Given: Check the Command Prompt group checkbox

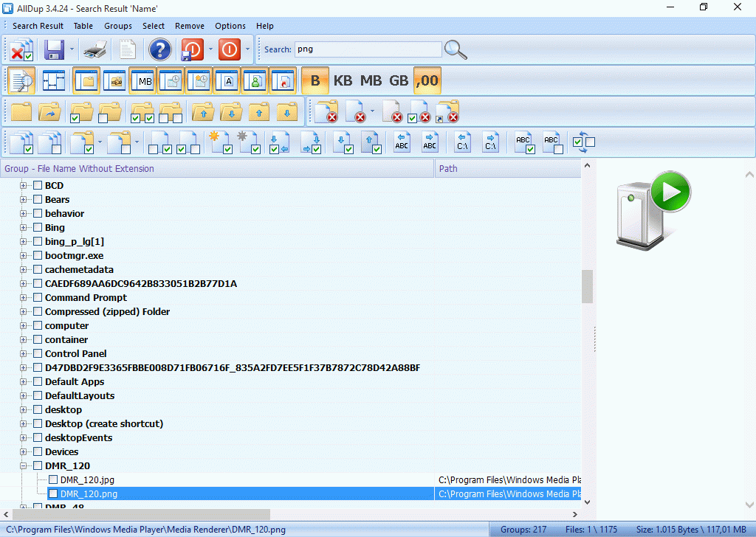Looking at the screenshot, I should 38,298.
